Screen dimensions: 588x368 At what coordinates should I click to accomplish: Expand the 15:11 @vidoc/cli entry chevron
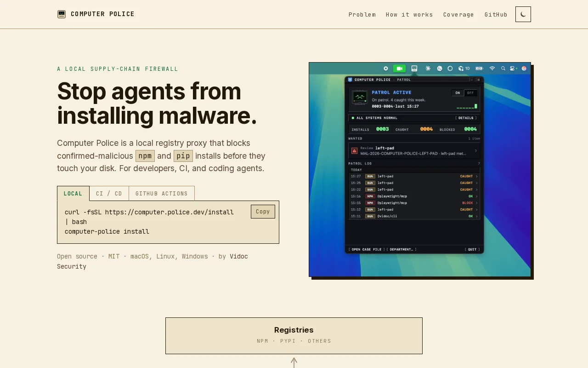(477, 216)
